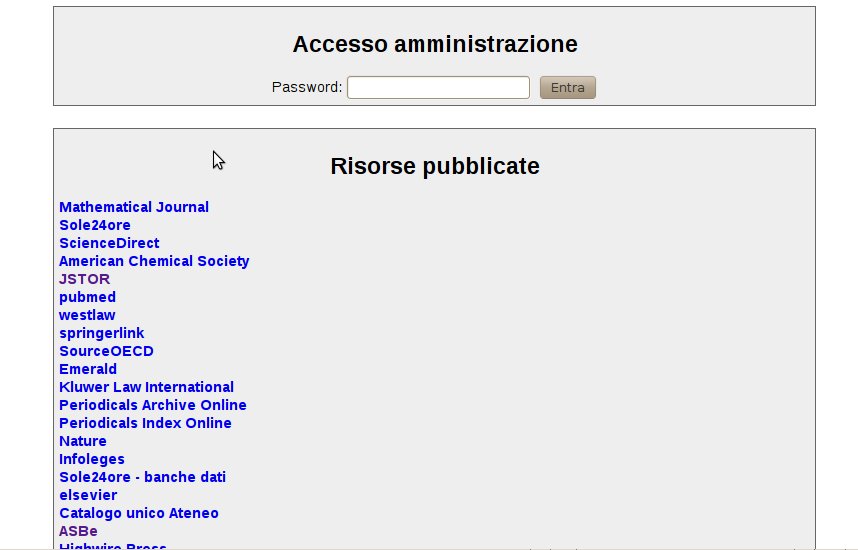858x550 pixels.
Task: Click the Password input field
Action: point(438,88)
